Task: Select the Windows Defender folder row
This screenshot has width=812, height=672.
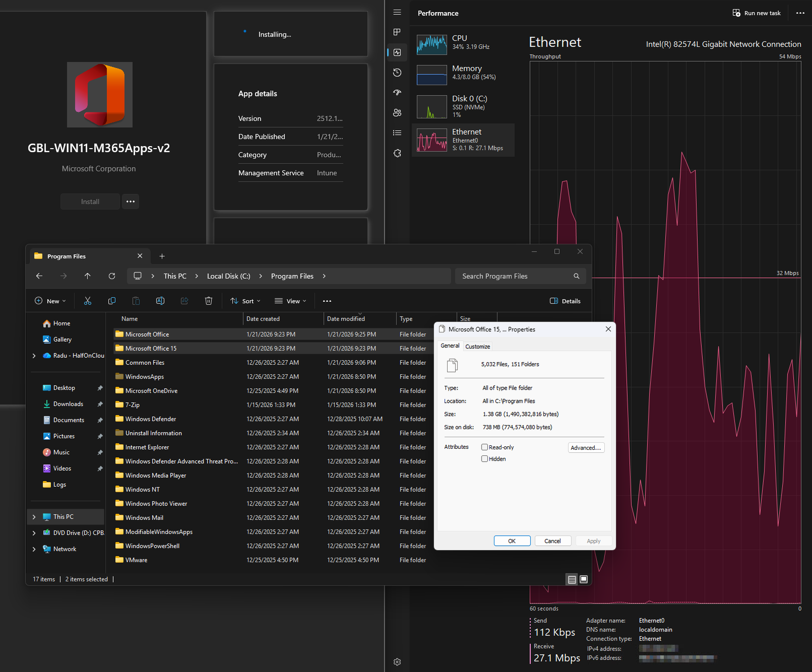Action: pyautogui.click(x=151, y=419)
